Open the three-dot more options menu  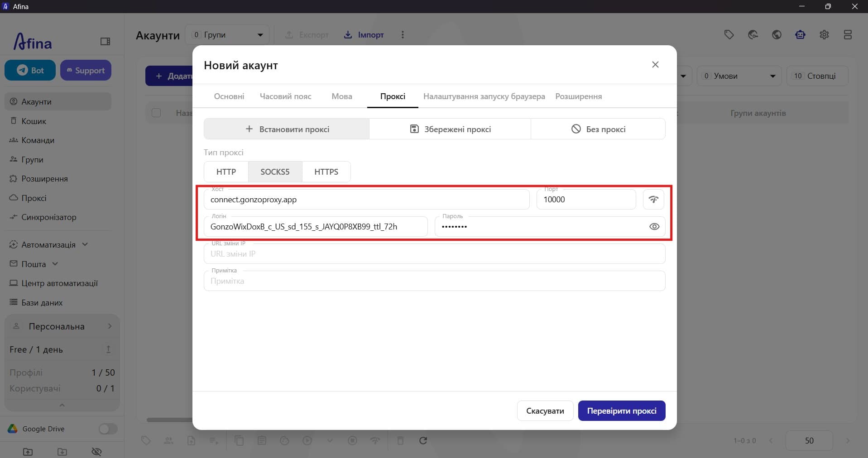(403, 35)
